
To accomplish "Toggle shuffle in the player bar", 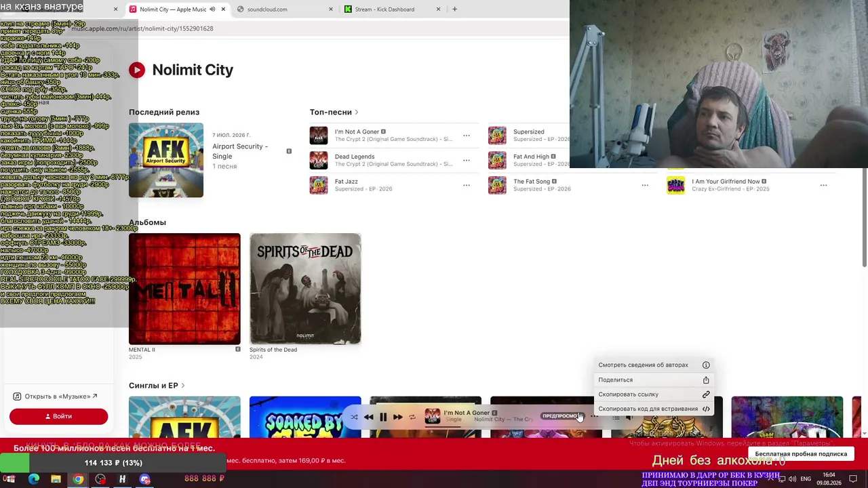I will point(354,417).
